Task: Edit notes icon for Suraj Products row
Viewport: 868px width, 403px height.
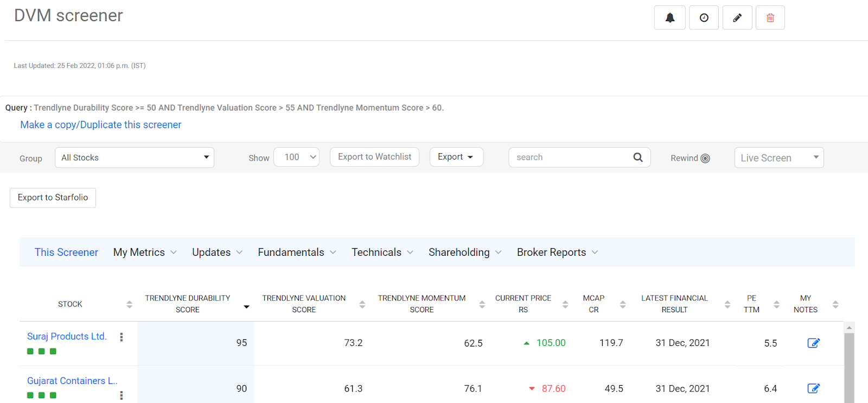Action: click(x=813, y=343)
